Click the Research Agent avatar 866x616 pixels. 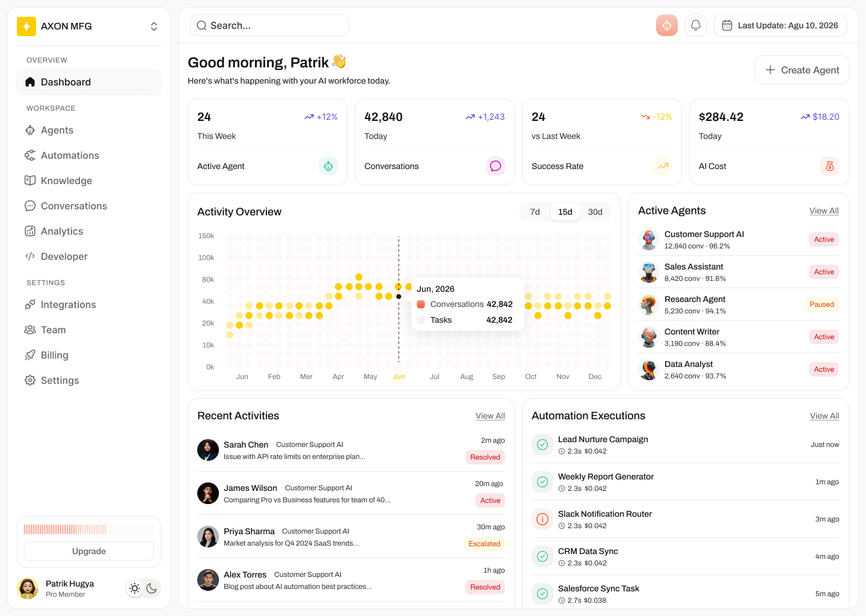tap(649, 304)
